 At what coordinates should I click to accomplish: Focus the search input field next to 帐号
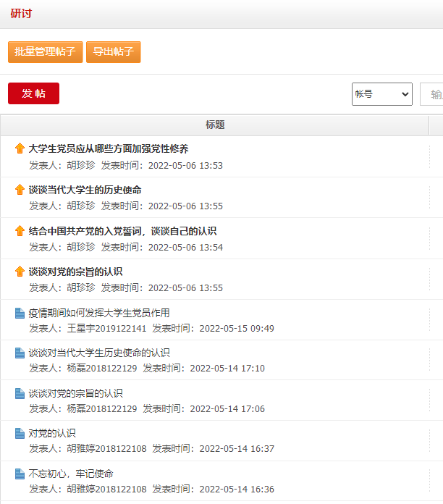pos(433,94)
